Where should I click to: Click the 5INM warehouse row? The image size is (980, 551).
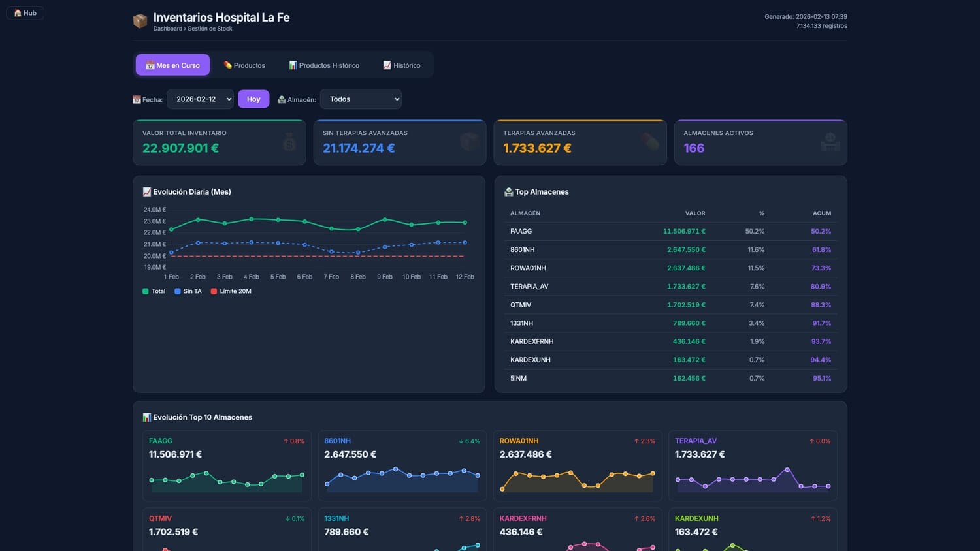click(x=670, y=378)
